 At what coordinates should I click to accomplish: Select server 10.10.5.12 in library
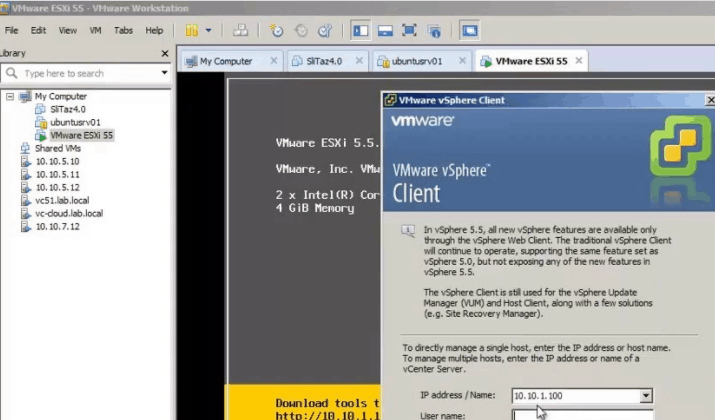tap(57, 187)
